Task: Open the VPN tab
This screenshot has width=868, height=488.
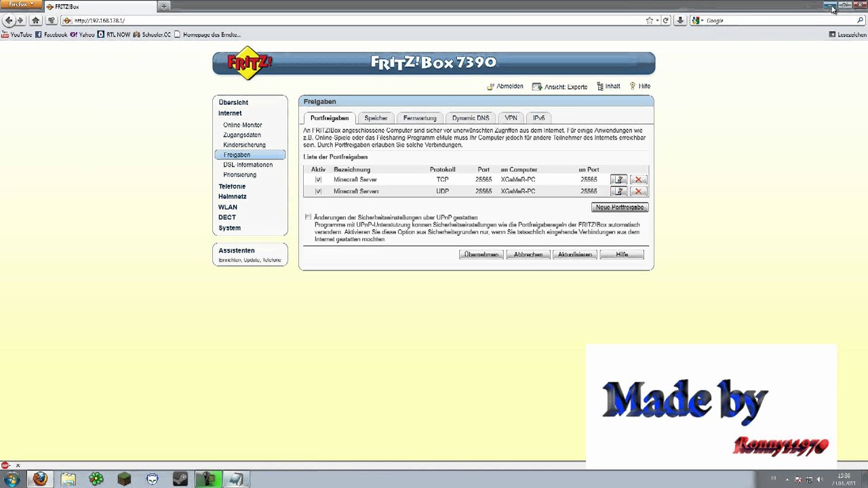Action: pos(511,118)
